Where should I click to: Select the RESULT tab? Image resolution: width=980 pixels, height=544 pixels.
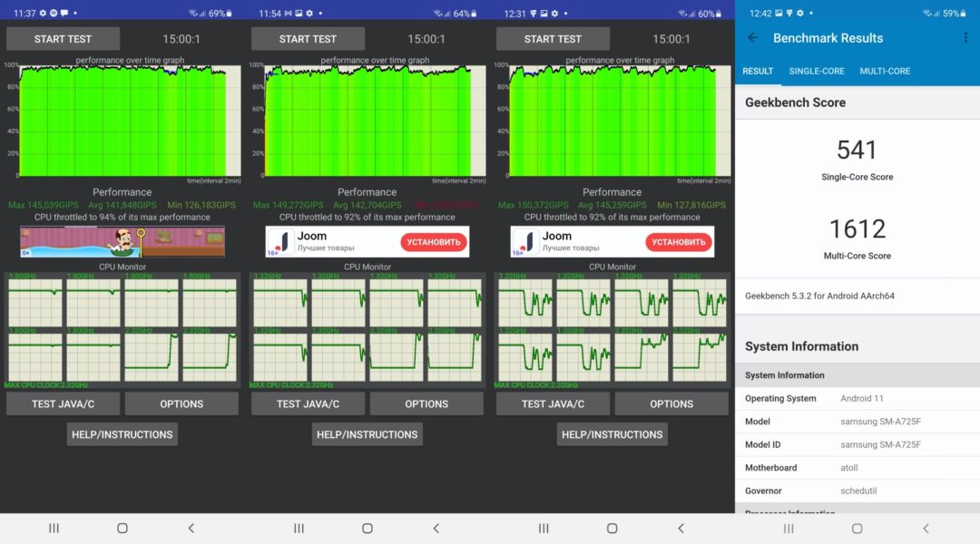click(758, 72)
